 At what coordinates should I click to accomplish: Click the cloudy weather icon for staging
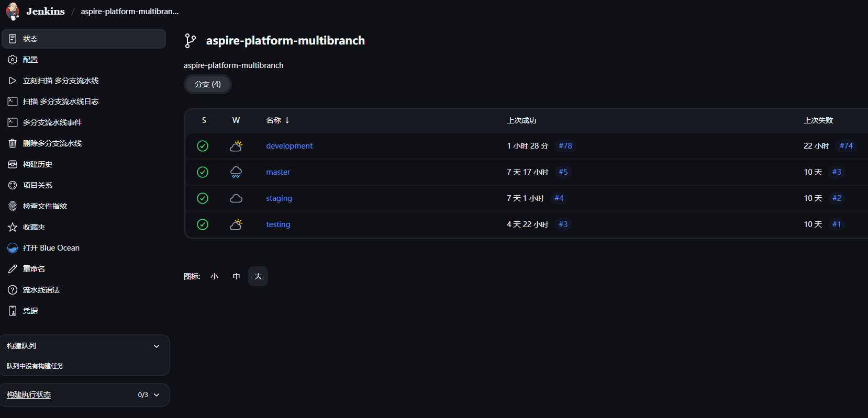point(236,198)
